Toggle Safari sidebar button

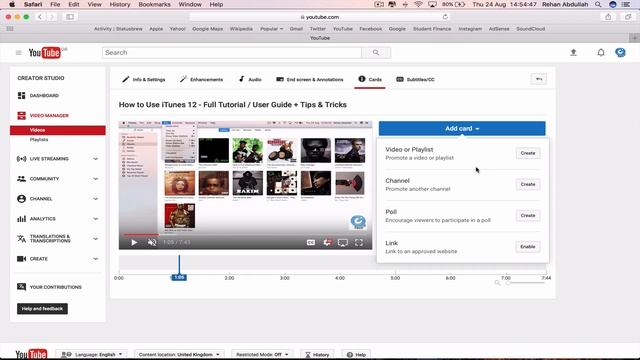coord(70,17)
